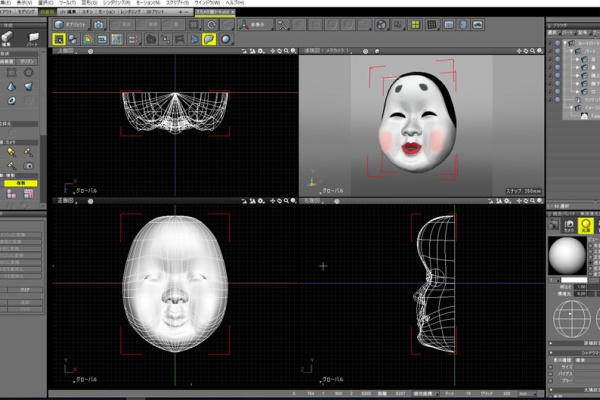Click the blue spheres icon in second toolbar
The width and height of the screenshot is (600, 400).
(73, 39)
